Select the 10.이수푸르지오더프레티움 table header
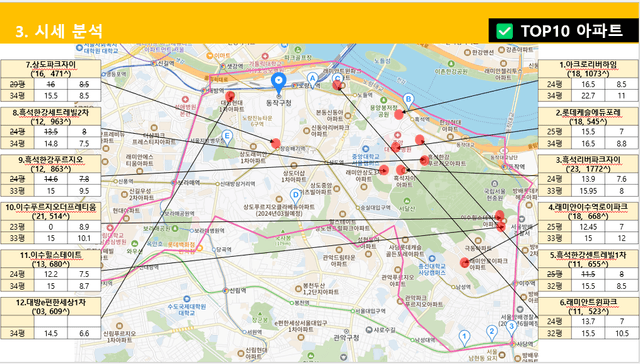 51,212
